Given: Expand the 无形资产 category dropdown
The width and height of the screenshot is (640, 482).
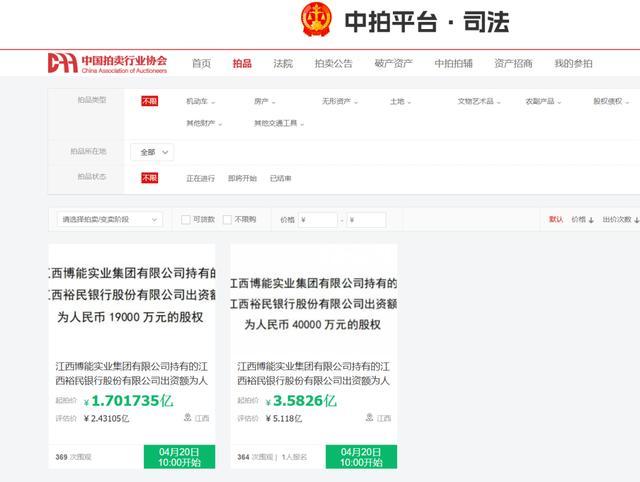Looking at the screenshot, I should coord(340,101).
